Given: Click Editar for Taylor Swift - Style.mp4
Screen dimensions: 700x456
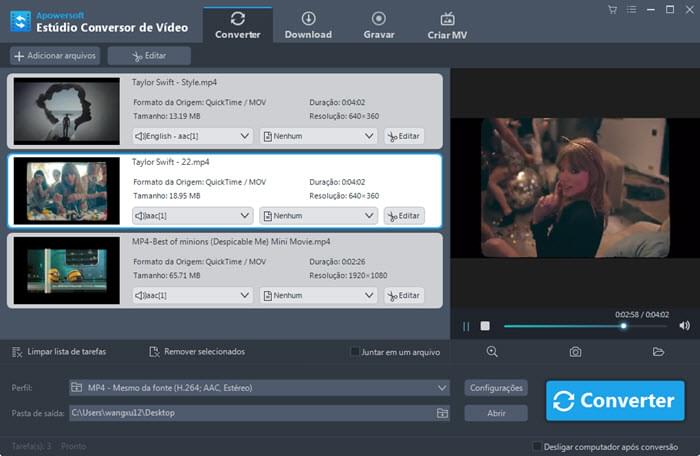Looking at the screenshot, I should pyautogui.click(x=404, y=136).
